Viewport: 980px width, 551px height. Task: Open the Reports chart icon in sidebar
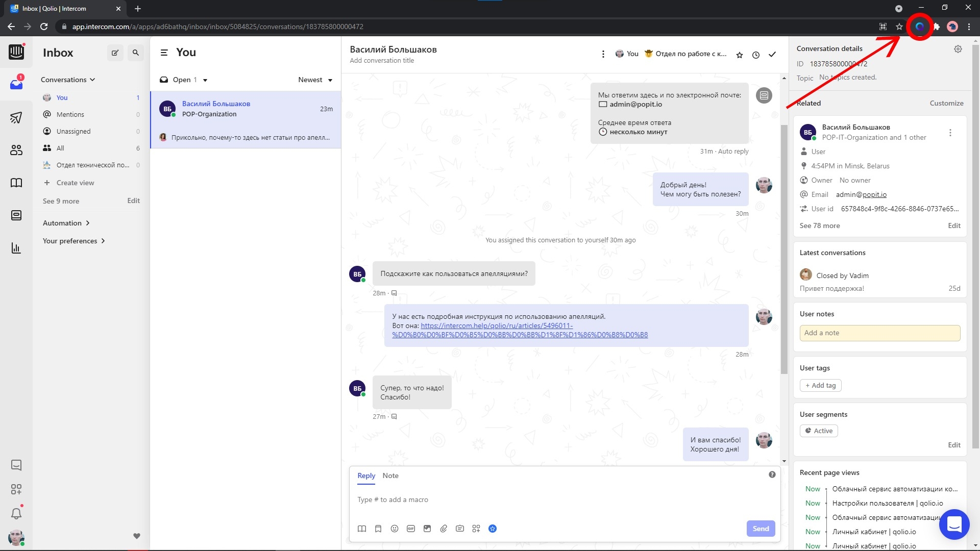(x=16, y=248)
